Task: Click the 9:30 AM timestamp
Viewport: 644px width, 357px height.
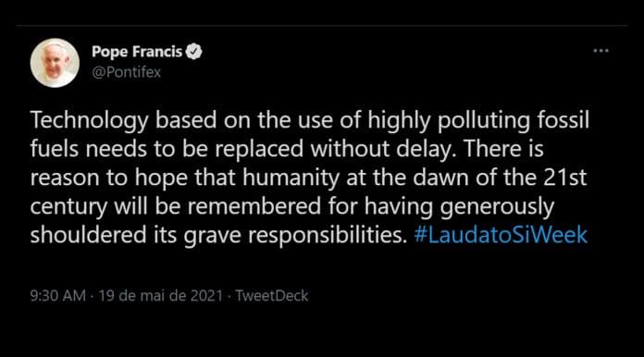Action: pyautogui.click(x=58, y=295)
